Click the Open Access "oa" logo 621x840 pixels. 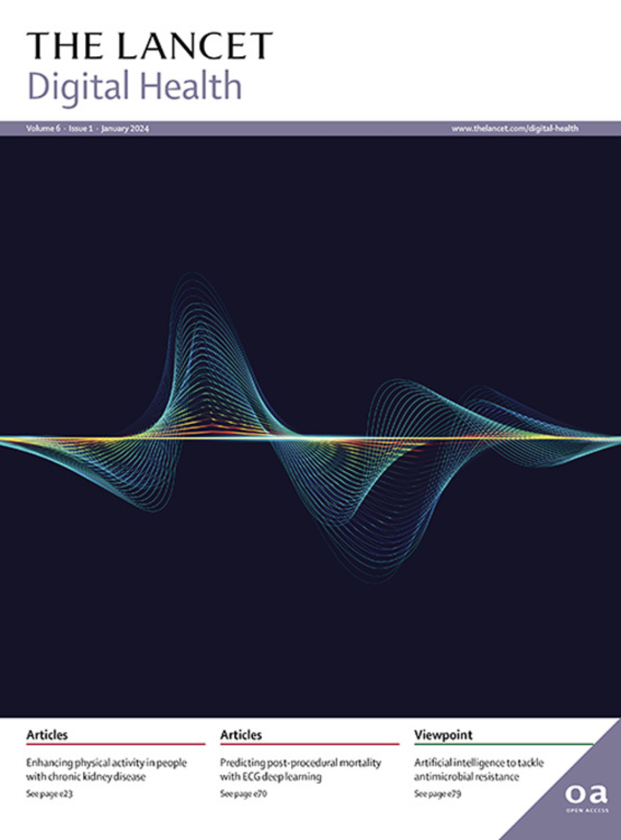(586, 797)
